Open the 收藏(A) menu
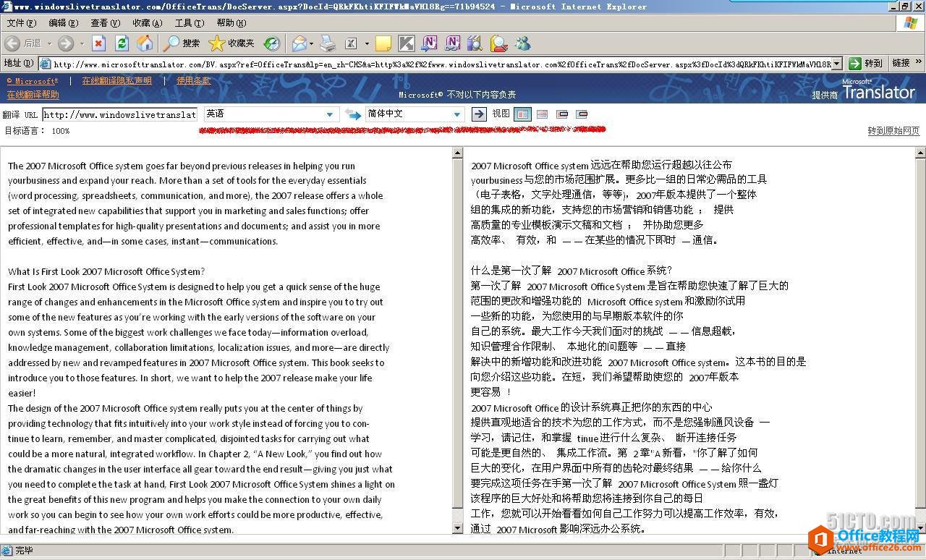The image size is (926, 560). (x=147, y=23)
